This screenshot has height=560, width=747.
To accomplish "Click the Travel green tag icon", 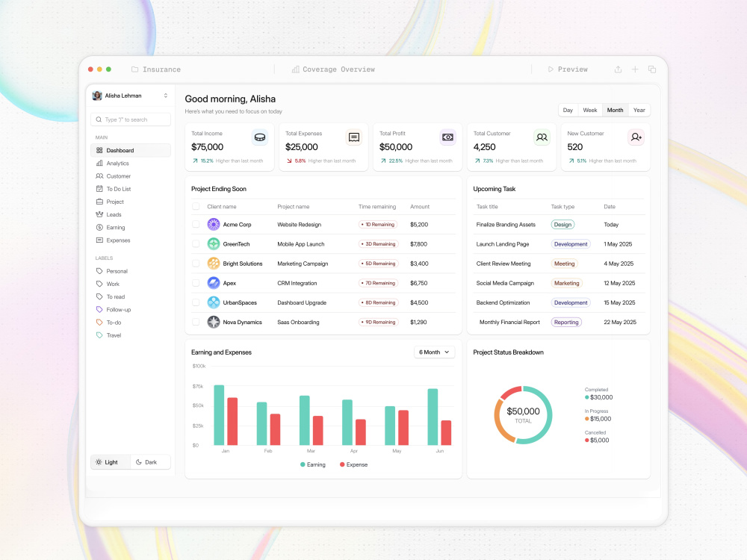I will [x=99, y=335].
